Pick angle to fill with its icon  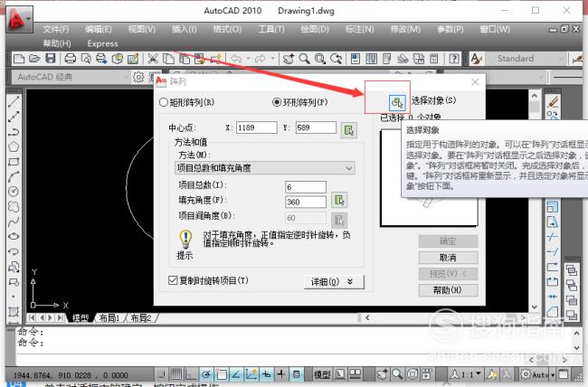pyautogui.click(x=339, y=200)
